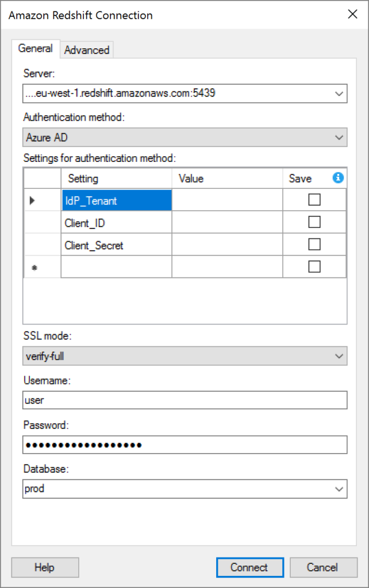This screenshot has width=369, height=588.
Task: Expand the Database dropdown list
Action: (339, 489)
